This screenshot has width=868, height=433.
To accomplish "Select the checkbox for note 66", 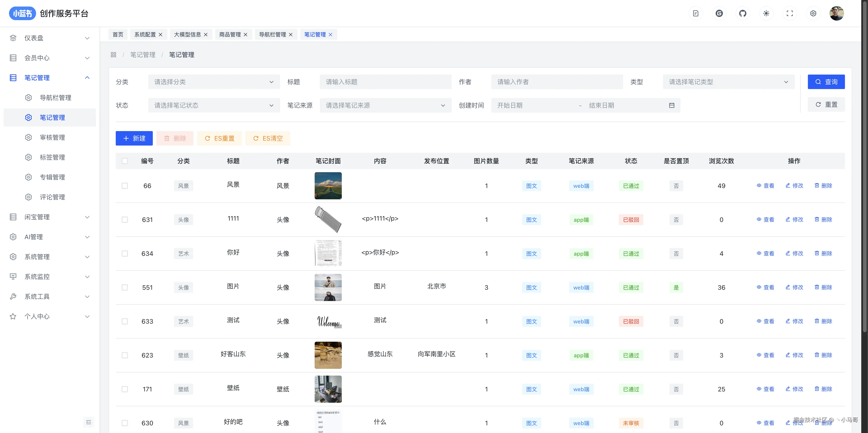I will click(125, 186).
